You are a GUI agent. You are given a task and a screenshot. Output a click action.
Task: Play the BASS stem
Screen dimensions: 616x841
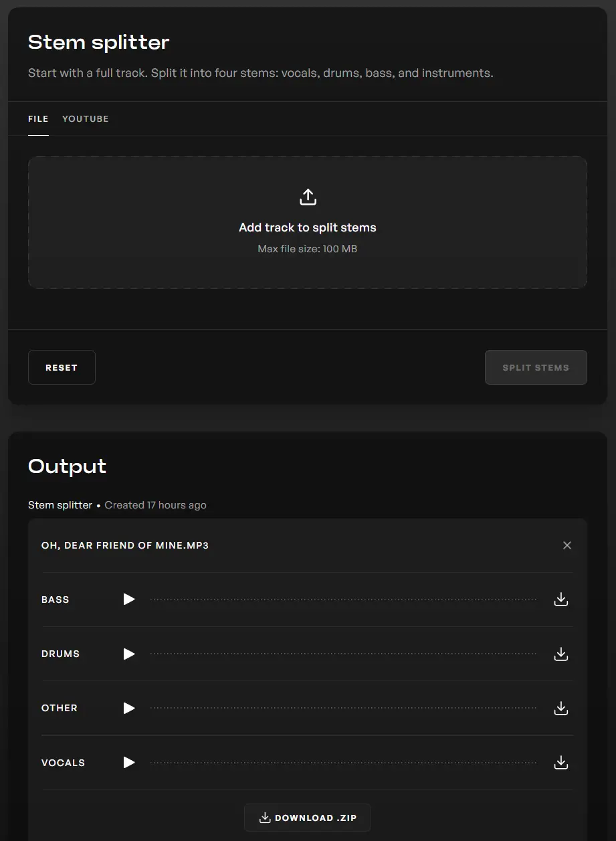(x=129, y=599)
